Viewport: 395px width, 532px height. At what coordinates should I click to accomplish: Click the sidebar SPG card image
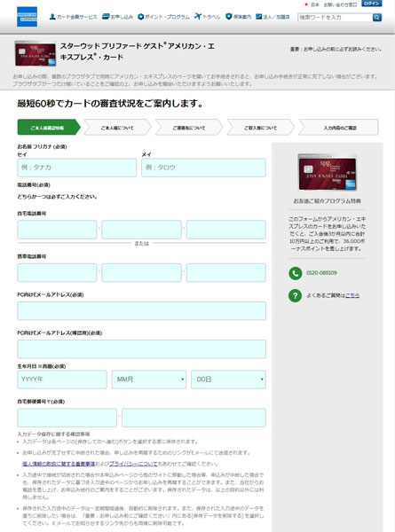[327, 172]
